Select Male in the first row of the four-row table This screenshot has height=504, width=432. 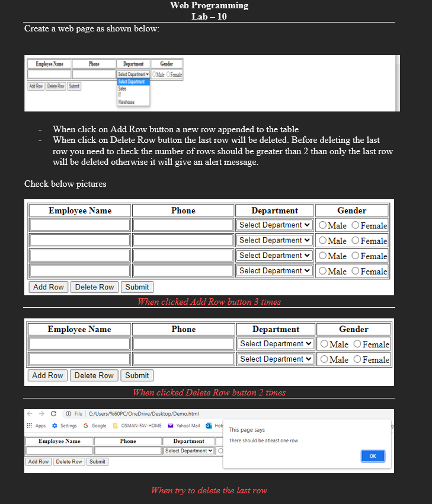point(322,225)
